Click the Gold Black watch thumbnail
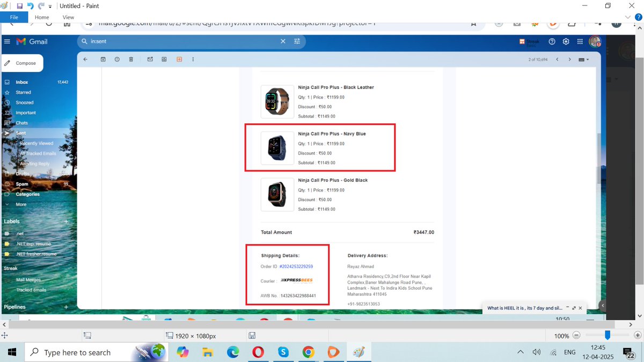The width and height of the screenshot is (644, 362). (x=277, y=195)
